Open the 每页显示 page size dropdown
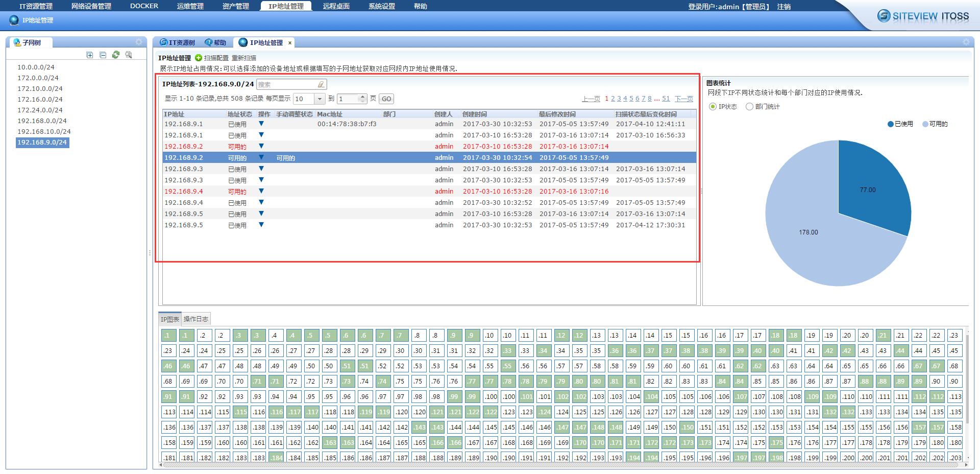Viewport: 980px width, 474px height. click(320, 99)
